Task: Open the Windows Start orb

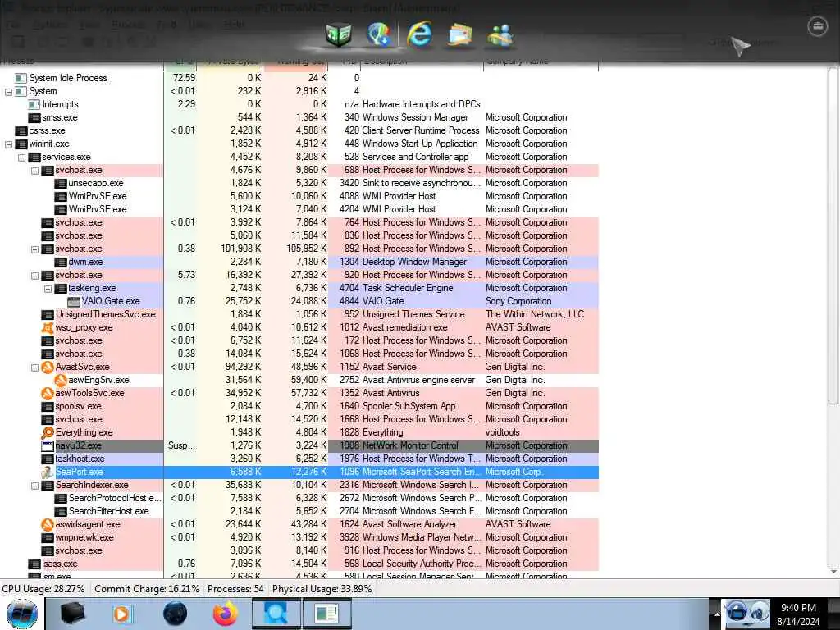Action: pos(22,614)
